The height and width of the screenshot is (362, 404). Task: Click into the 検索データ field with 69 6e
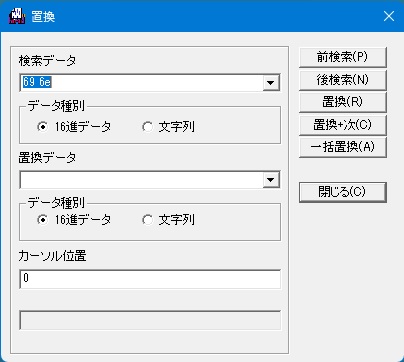(x=142, y=82)
